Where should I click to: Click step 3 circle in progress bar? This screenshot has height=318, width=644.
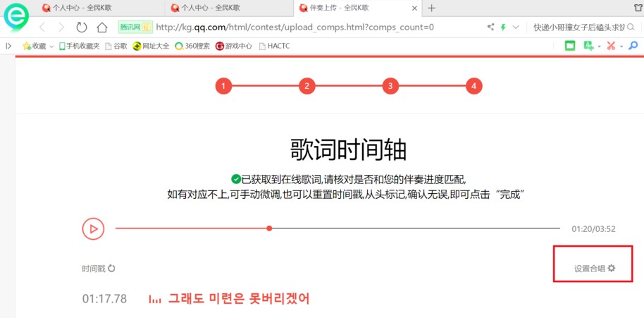[x=390, y=86]
